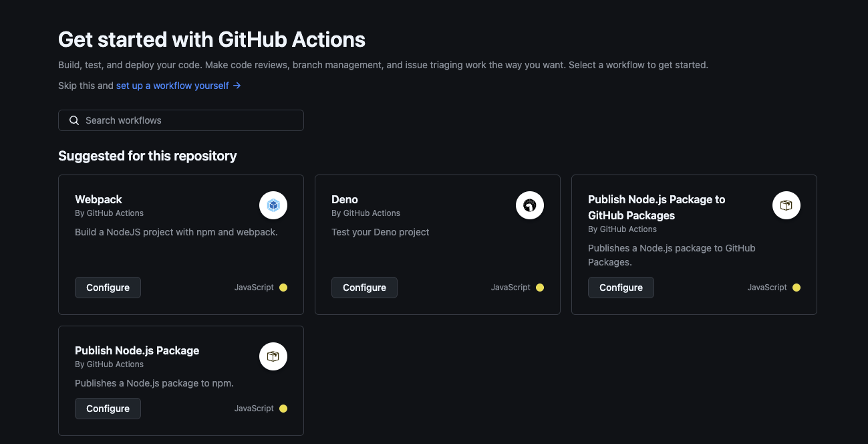868x444 pixels.
Task: Click the Publish Node.js Package title
Action: click(x=137, y=350)
